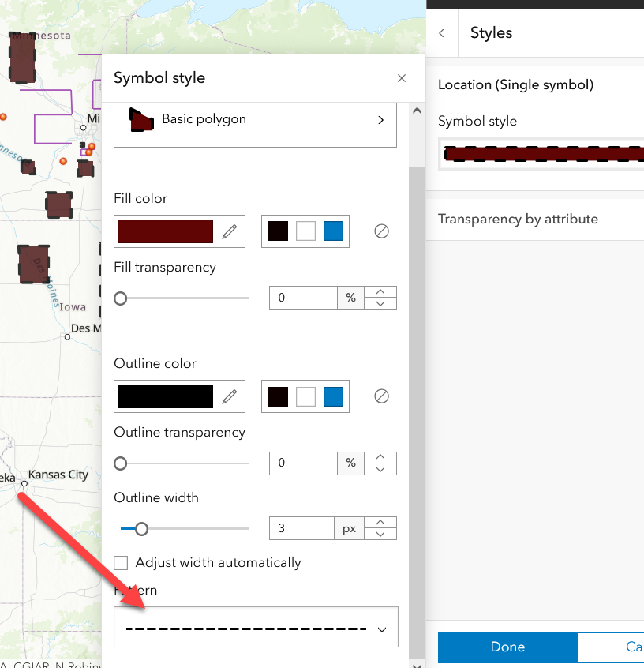Image resolution: width=644 pixels, height=668 pixels.
Task: Open the Pattern dropdown
Action: 255,628
